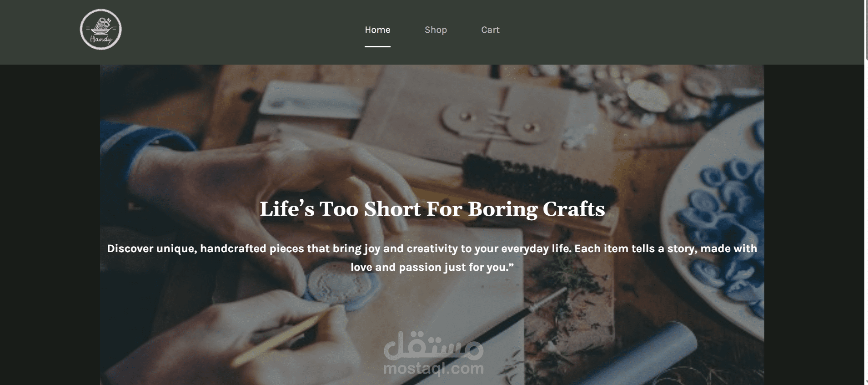Click the Arabic mostaql watermark logo
The height and width of the screenshot is (385, 868).
[433, 345]
